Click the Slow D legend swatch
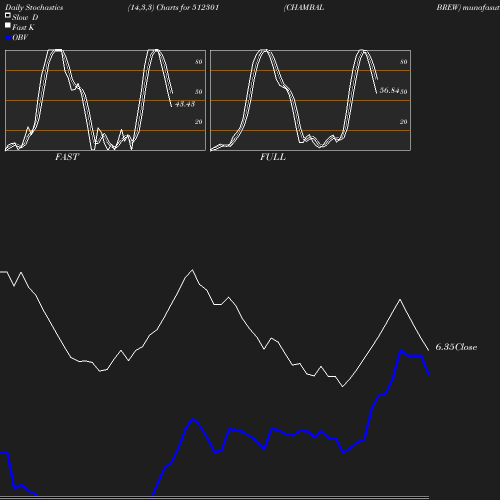The image size is (500, 500). (8, 15)
